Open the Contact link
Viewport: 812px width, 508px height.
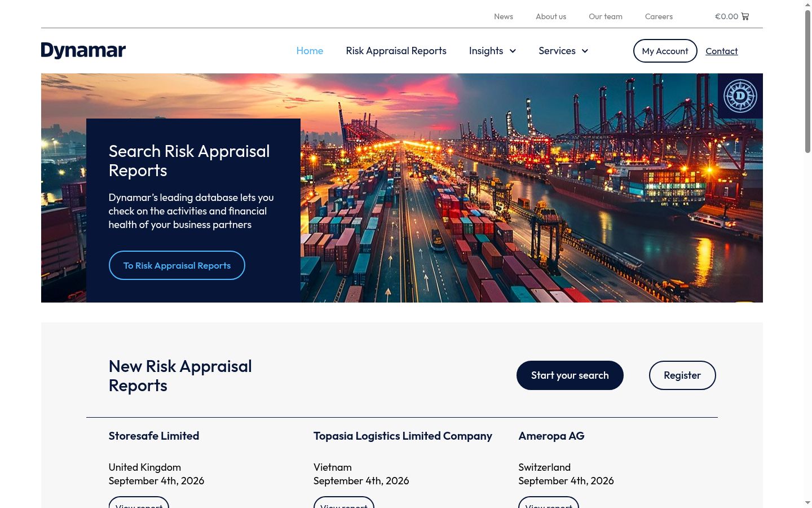coord(722,51)
